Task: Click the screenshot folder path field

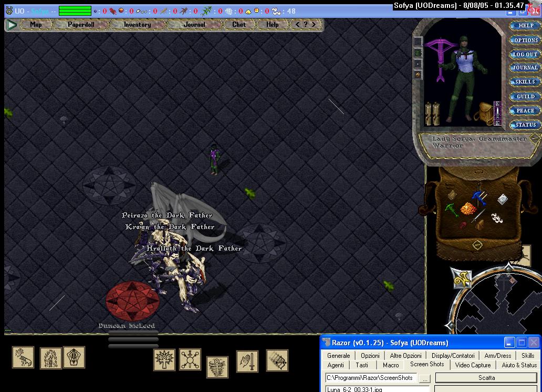Action: point(371,378)
